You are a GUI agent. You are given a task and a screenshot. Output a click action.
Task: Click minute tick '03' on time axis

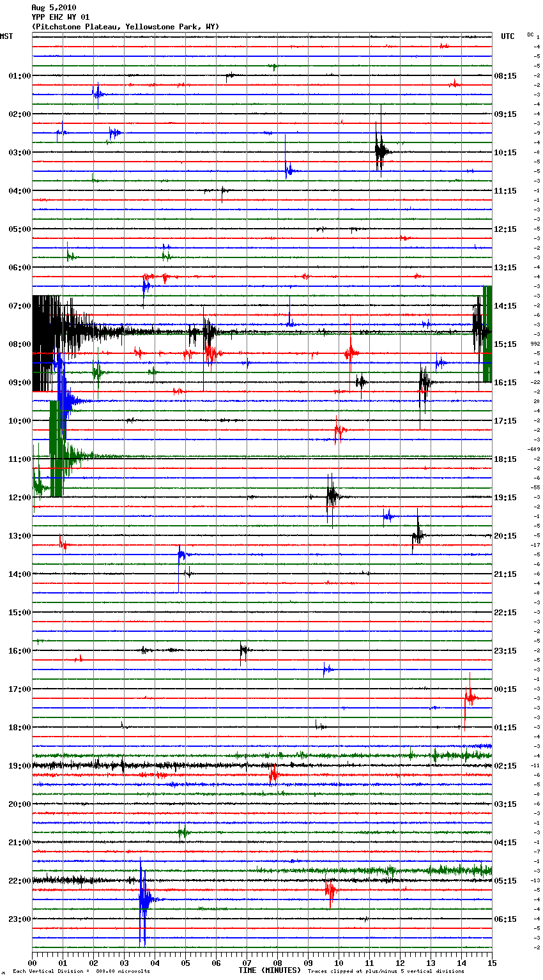click(124, 963)
